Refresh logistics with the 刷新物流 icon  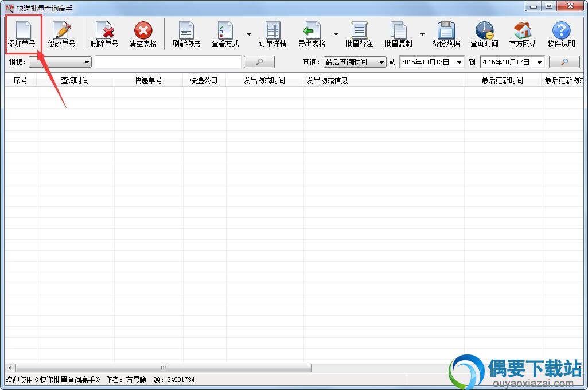186,34
